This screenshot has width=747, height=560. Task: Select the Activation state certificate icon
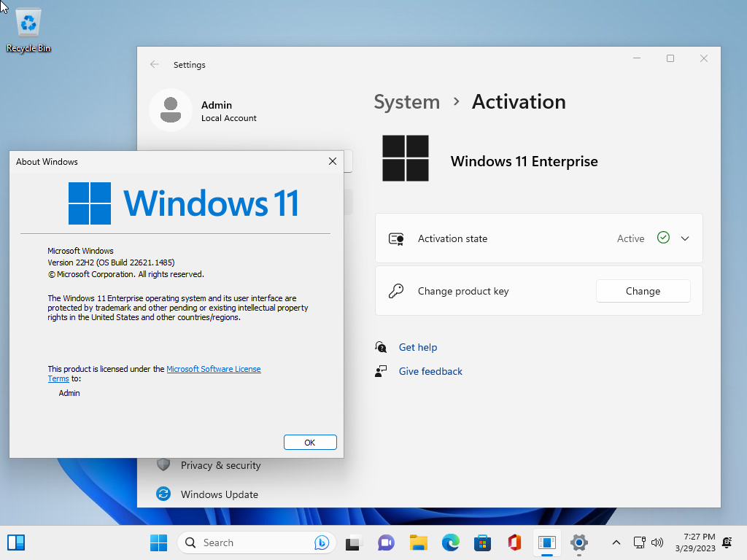[396, 238]
